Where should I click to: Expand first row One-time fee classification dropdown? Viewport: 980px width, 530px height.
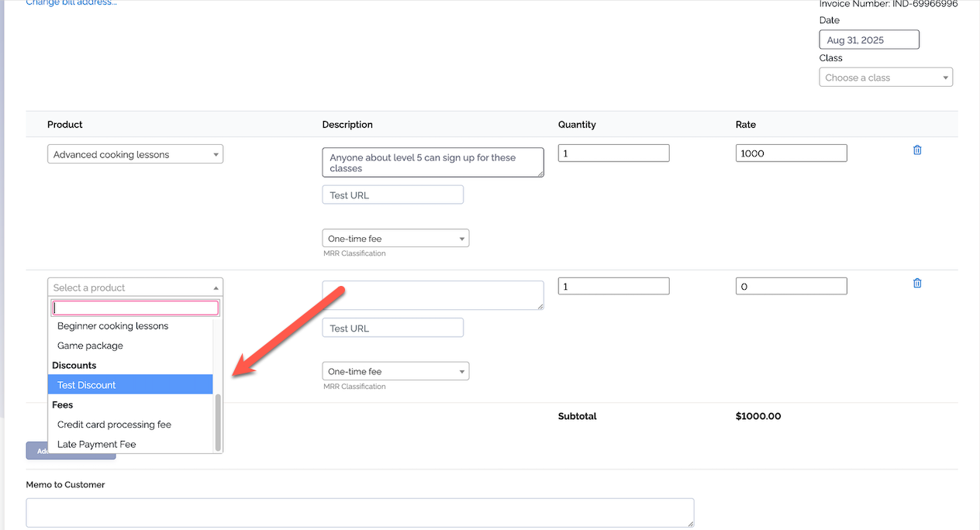point(395,239)
